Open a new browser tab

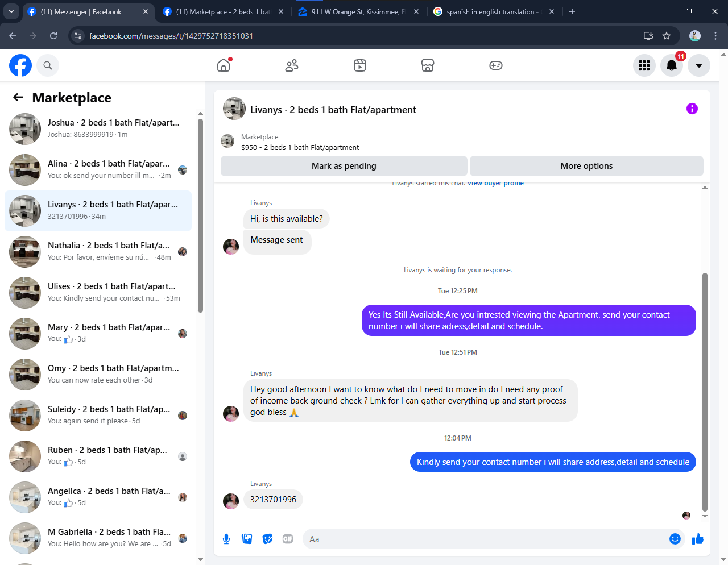tap(572, 11)
